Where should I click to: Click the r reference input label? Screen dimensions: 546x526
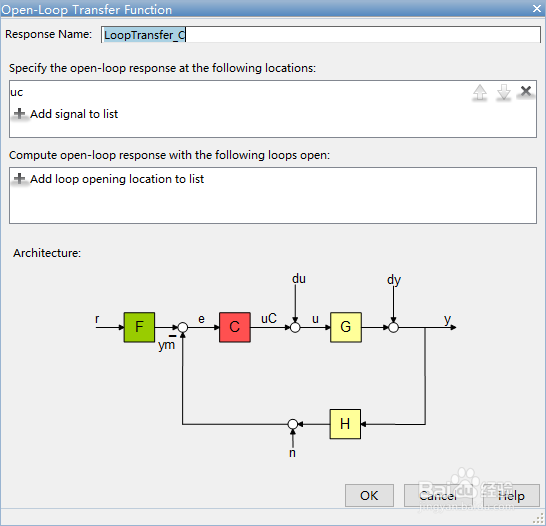(x=97, y=319)
